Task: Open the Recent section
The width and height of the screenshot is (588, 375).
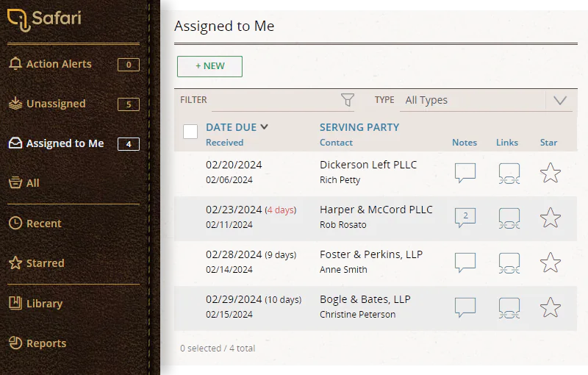Action: [x=35, y=223]
